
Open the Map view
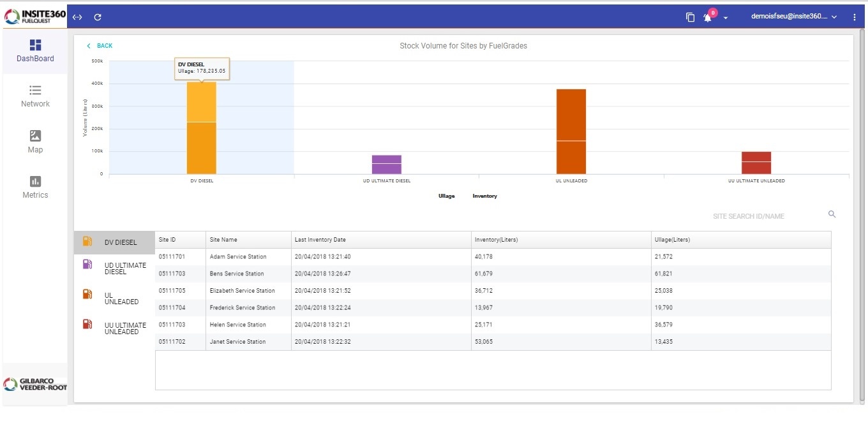point(35,142)
